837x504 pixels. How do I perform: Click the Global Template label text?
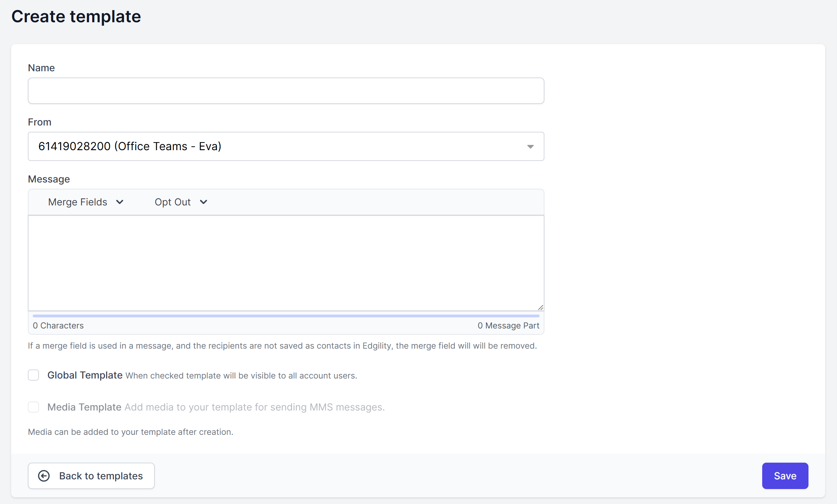pyautogui.click(x=85, y=375)
